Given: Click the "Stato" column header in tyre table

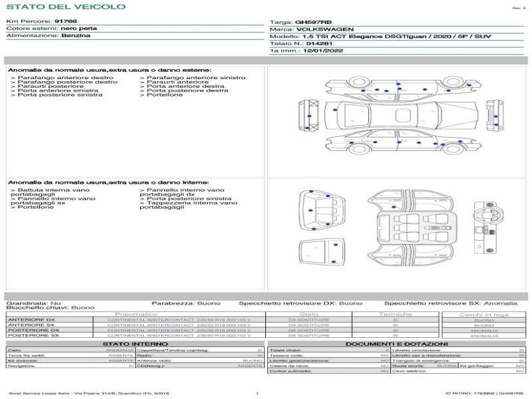Looking at the screenshot, I should coord(309,315).
